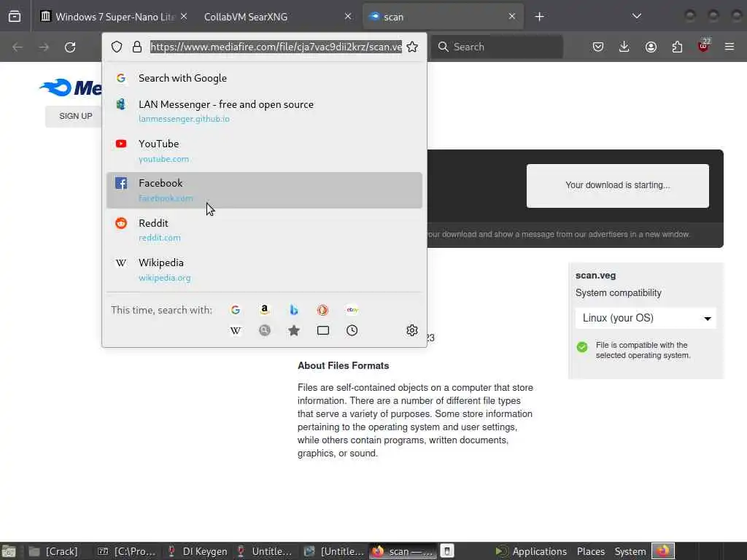Open a new tab with plus button
The width and height of the screenshot is (747, 560).
539,17
